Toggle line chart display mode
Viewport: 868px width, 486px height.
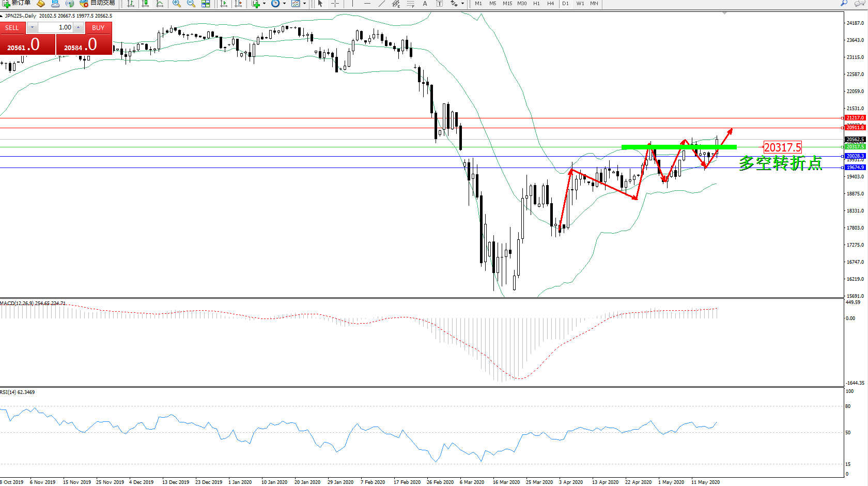coord(160,4)
